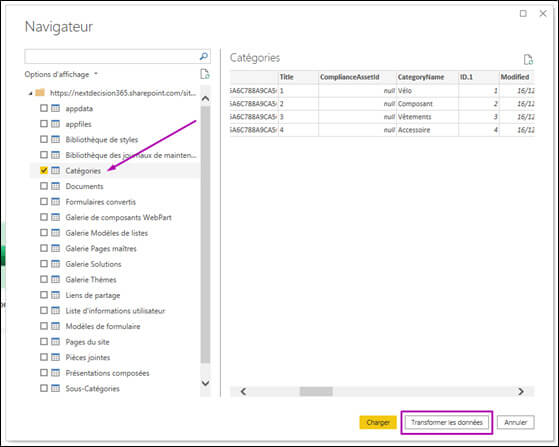Collapse the SharePoint site tree node
559x447 pixels.
(x=30, y=93)
